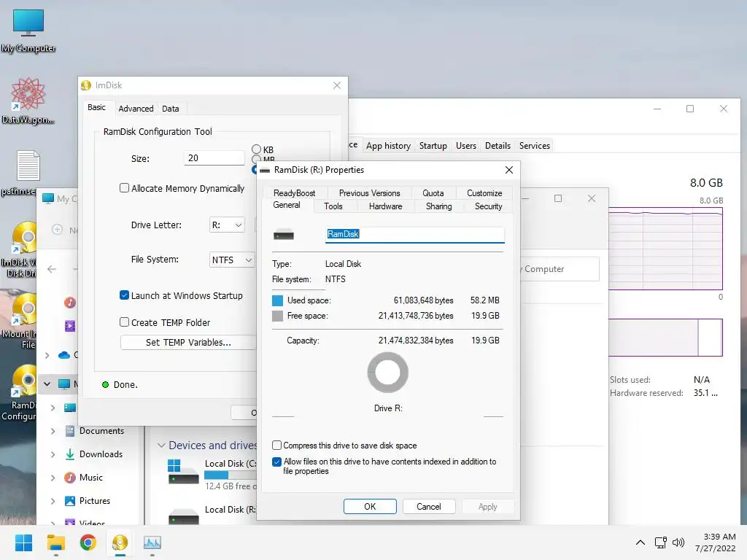Expand the OneDrive tree node
Screen dimensions: 747x560
coord(47,355)
